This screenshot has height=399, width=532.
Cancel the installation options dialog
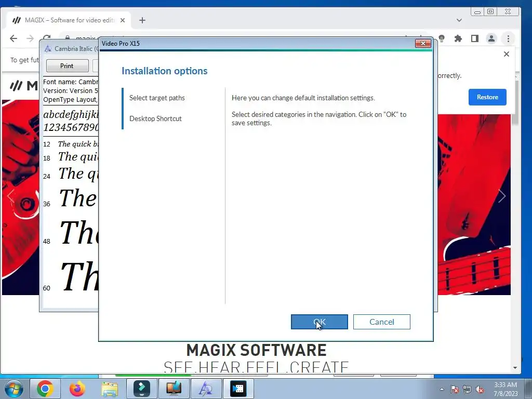coord(382,322)
